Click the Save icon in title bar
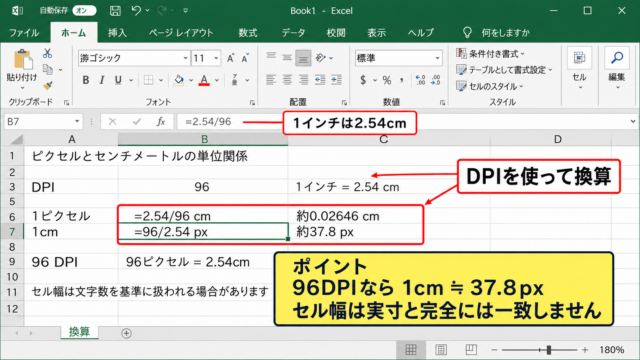The image size is (640, 360). pos(115,11)
